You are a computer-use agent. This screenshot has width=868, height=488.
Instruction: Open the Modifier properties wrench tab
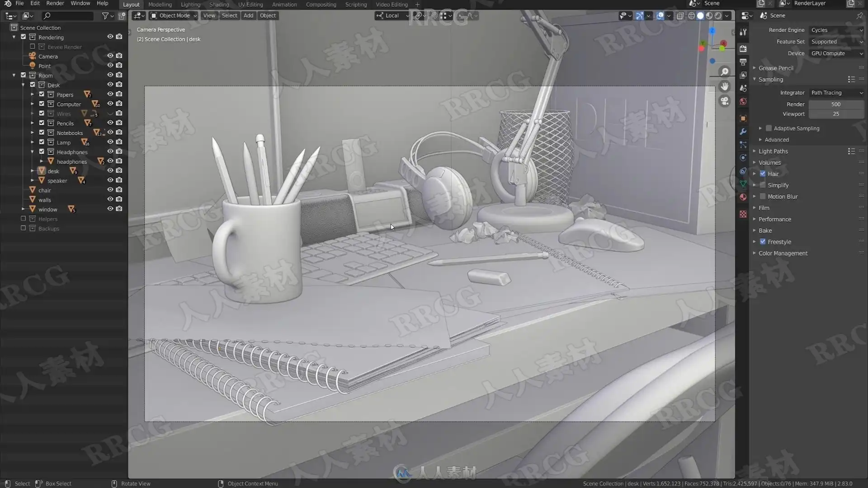click(743, 131)
